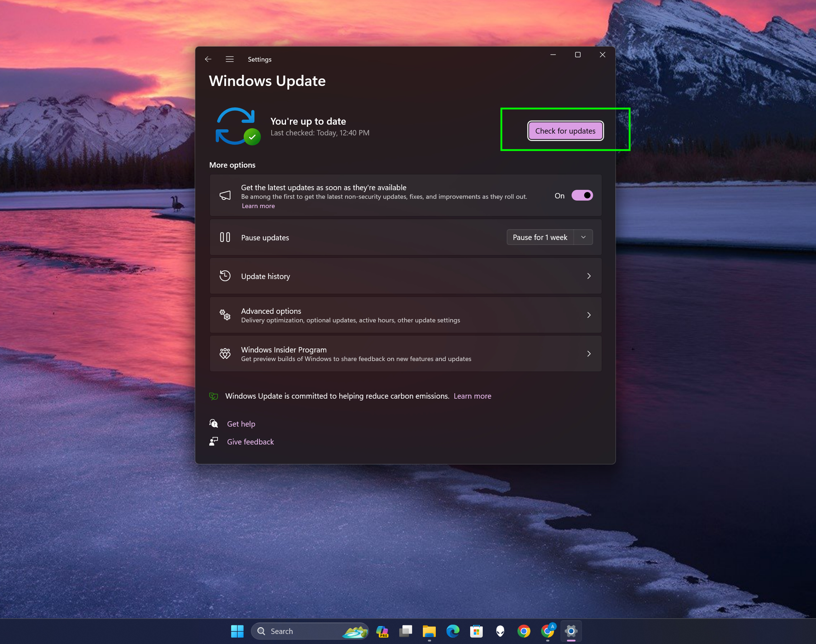Open Windows Insider Program settings
This screenshot has width=816, height=644.
click(x=405, y=354)
